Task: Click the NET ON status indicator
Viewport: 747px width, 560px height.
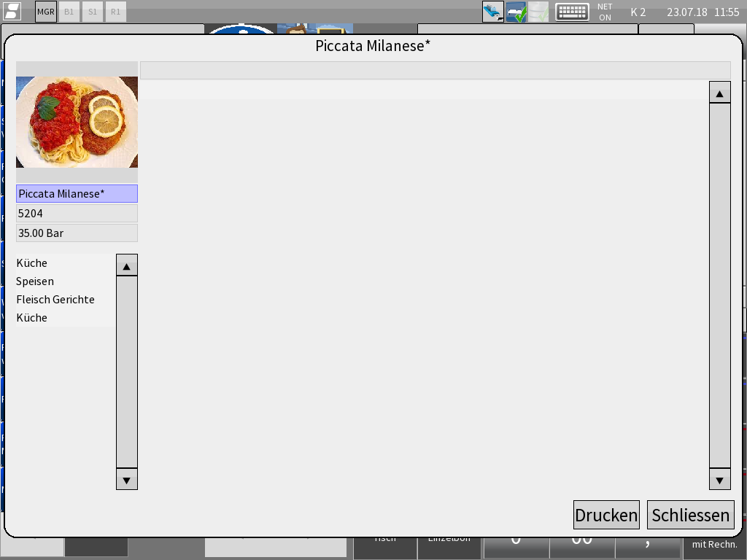Action: tap(605, 12)
